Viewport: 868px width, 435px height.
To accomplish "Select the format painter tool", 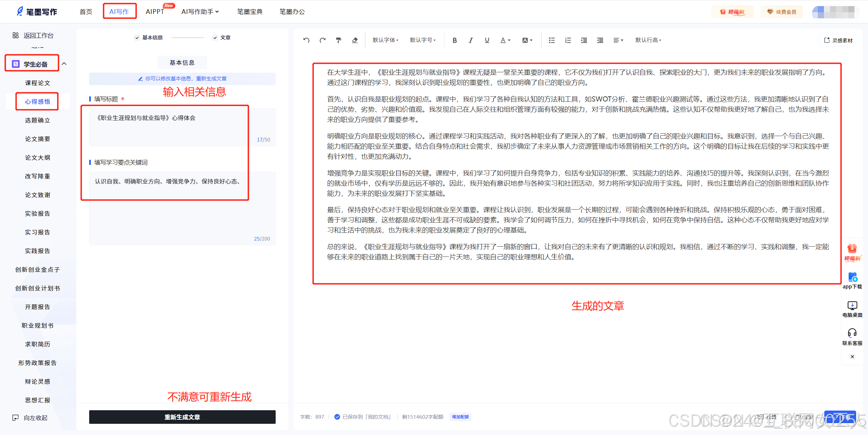I will 338,40.
